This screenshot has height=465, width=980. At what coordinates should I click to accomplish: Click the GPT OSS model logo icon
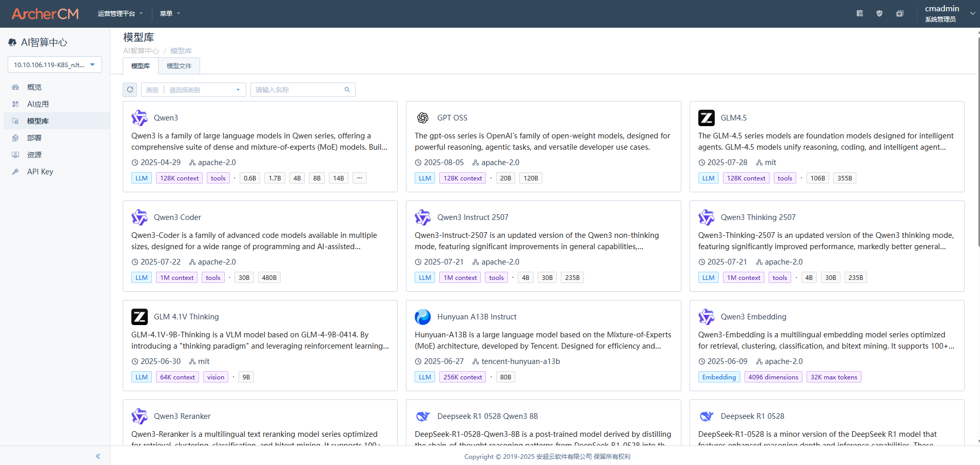(x=423, y=118)
